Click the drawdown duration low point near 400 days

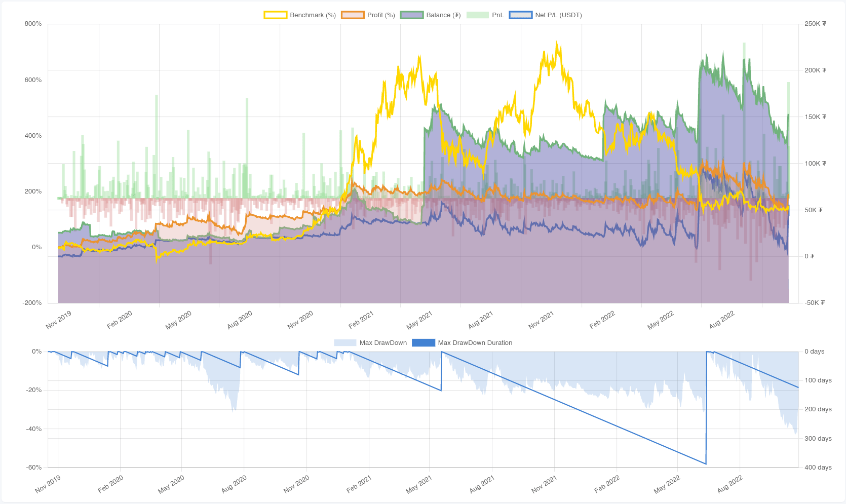coord(706,463)
